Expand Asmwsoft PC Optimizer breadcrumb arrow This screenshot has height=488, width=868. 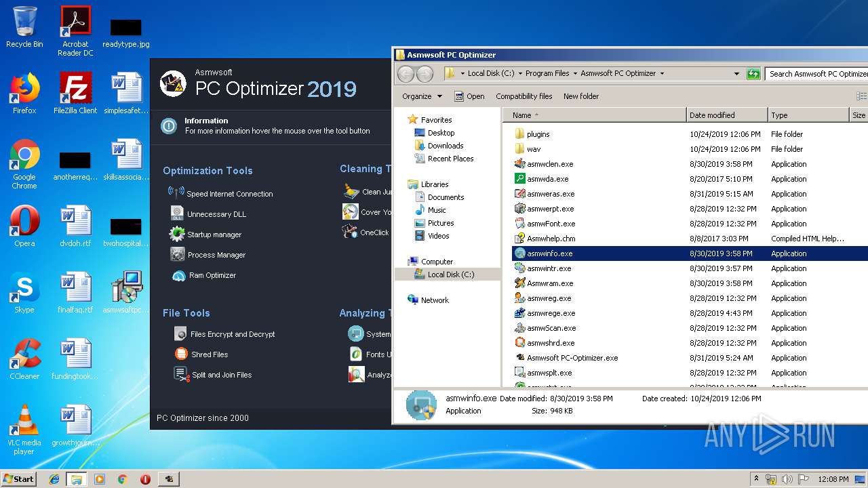(662, 73)
